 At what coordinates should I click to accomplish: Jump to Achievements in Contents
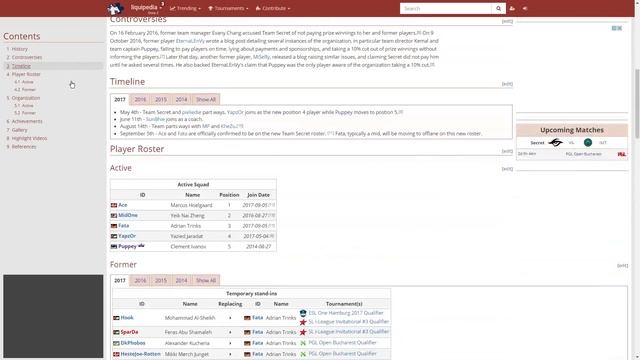click(x=27, y=121)
